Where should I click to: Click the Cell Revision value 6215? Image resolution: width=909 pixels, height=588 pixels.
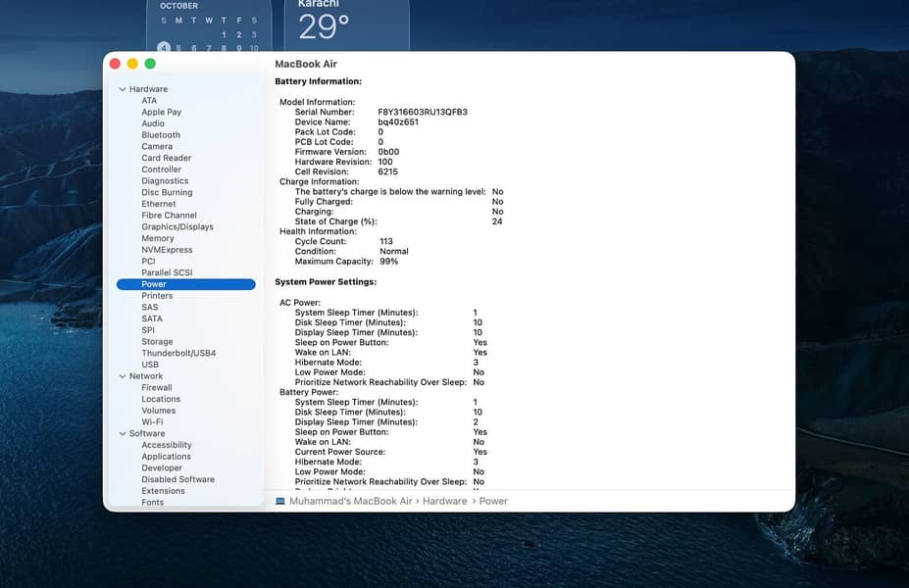[388, 172]
